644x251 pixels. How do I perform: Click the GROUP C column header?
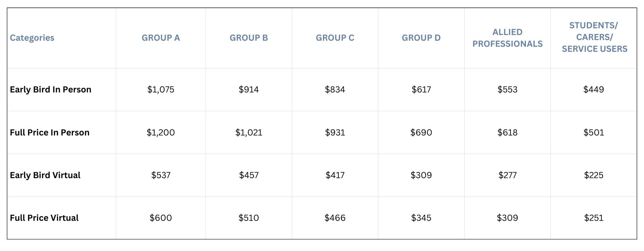point(335,38)
